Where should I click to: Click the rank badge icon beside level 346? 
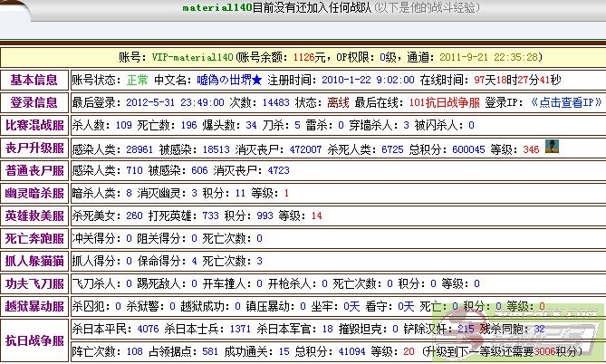555,148
